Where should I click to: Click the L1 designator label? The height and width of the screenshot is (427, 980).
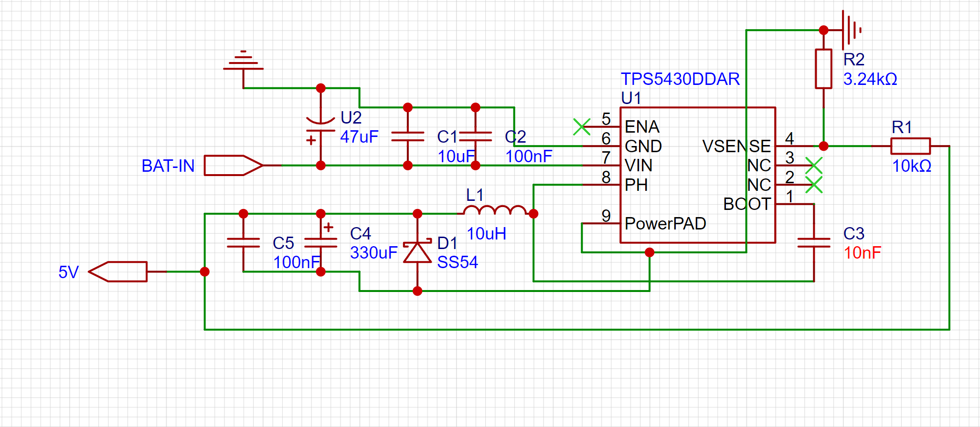point(475,195)
